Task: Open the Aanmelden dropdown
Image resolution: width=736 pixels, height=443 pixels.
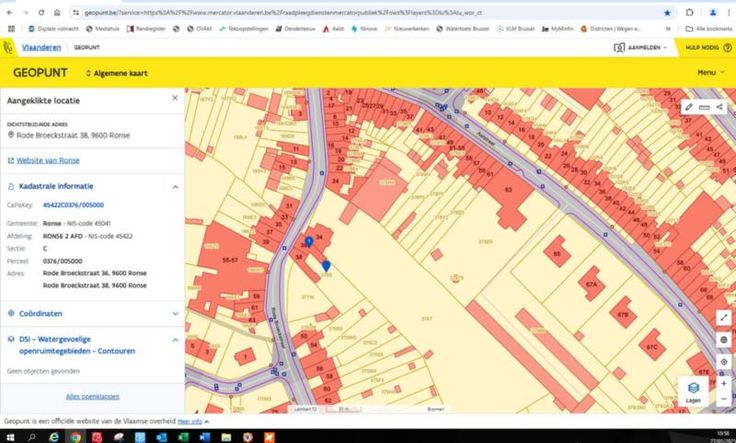Action: coord(644,47)
